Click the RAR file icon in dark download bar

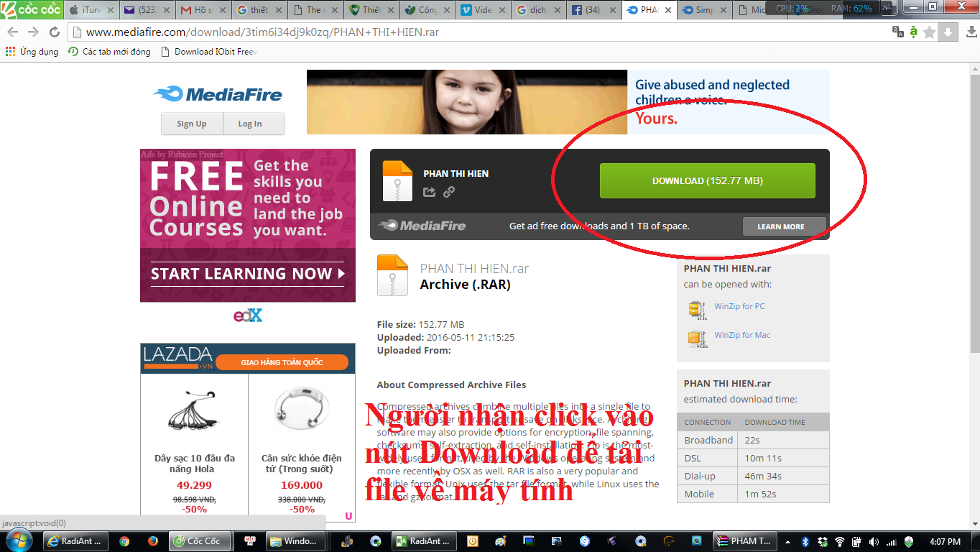(397, 180)
